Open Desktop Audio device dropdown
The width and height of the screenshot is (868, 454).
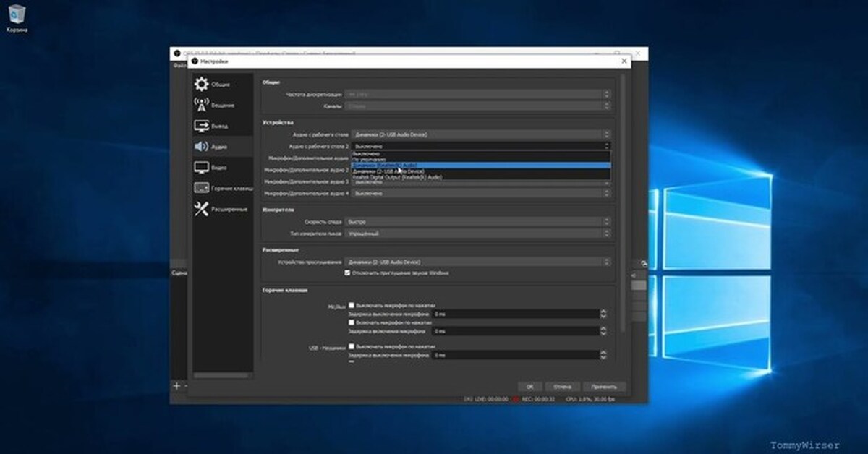[480, 134]
